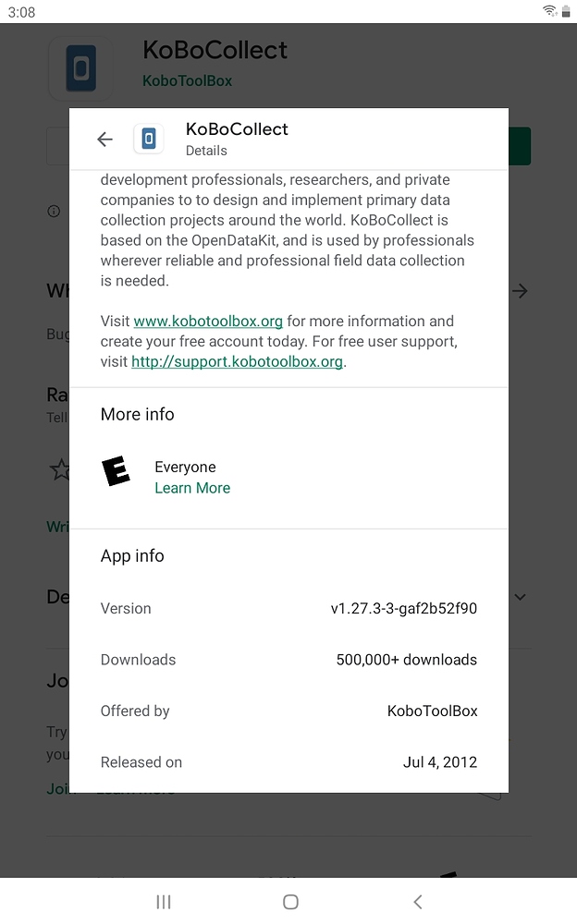The image size is (577, 924).
Task: Tap the ESRB Everyone rating icon
Action: click(x=117, y=471)
